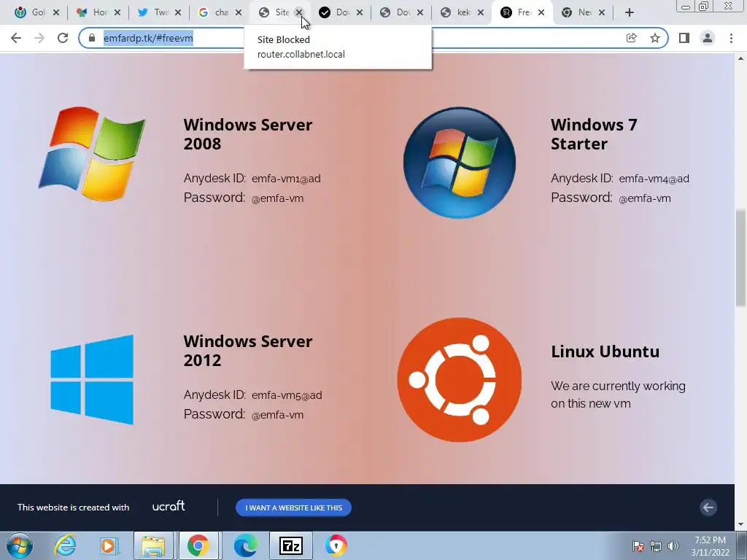Close the Twitter tab
Viewport: 747px width, 560px height.
tap(178, 13)
